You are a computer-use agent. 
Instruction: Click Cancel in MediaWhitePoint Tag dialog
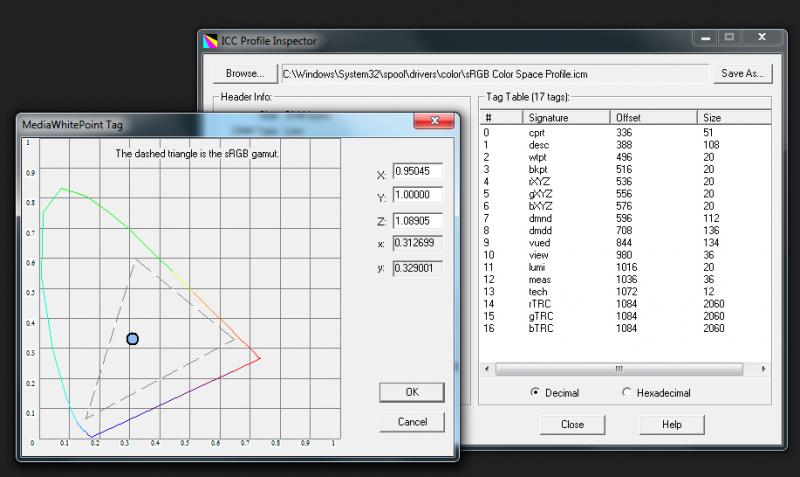(412, 422)
